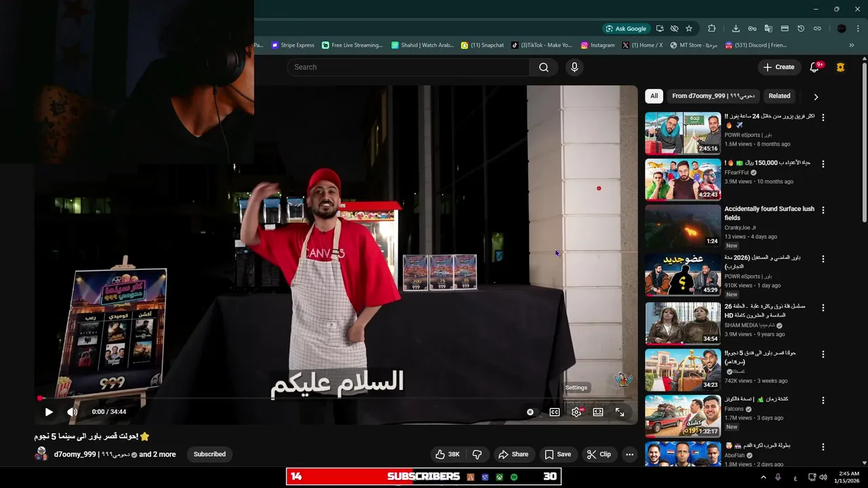This screenshot has width=868, height=488.
Task: Click the copy link icon in the toolbar
Action: point(817,28)
